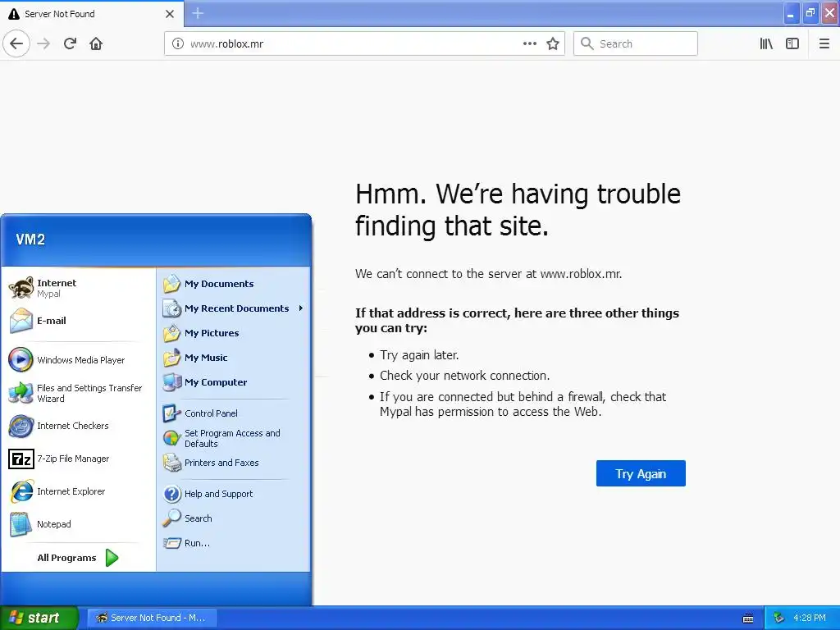
Task: Click the "Check your network connection." line
Action: (464, 376)
